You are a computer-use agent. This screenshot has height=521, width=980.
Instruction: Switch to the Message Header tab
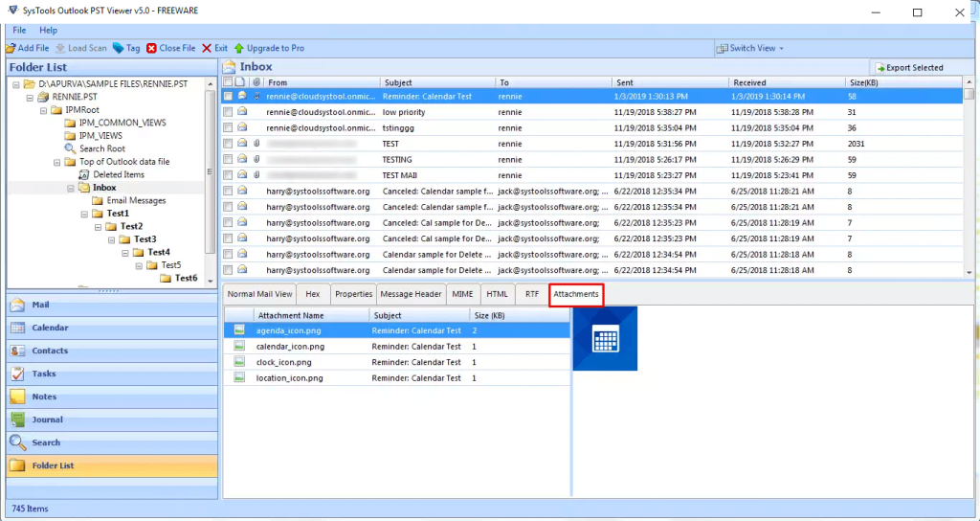tap(411, 294)
